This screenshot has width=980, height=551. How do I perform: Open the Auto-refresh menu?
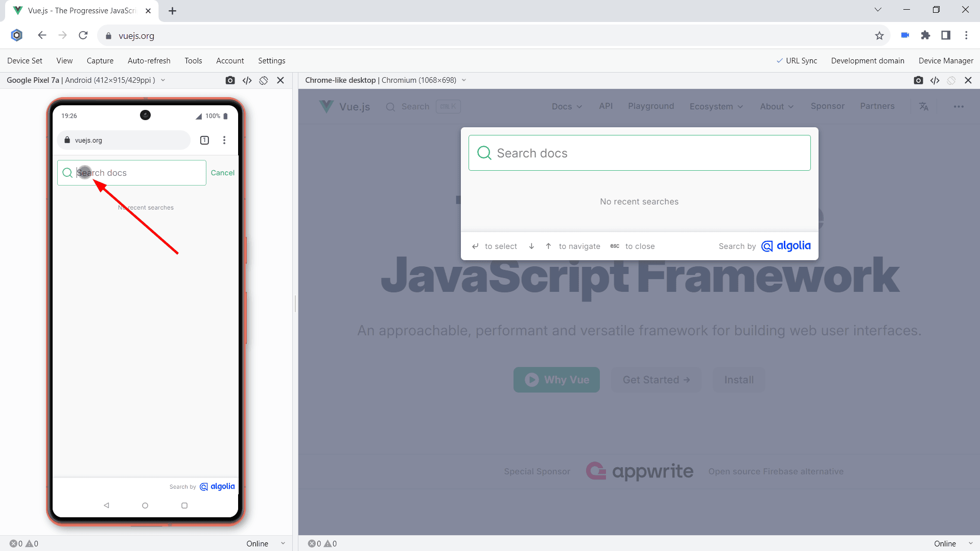point(149,60)
